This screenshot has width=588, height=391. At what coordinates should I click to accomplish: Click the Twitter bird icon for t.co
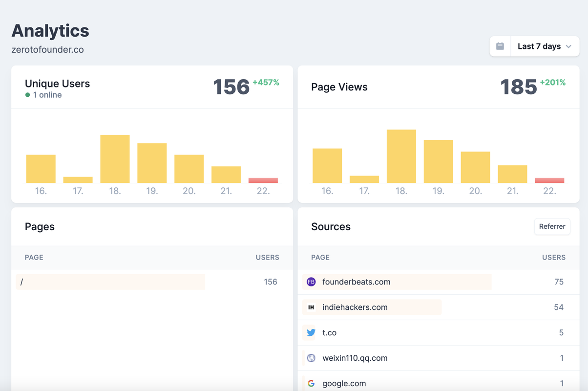(x=311, y=333)
